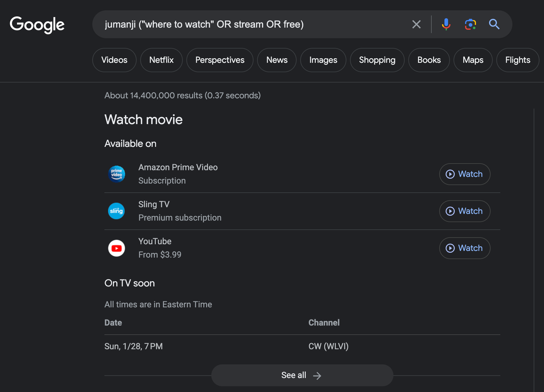
Task: Open the YouTube title link
Action: pyautogui.click(x=155, y=242)
